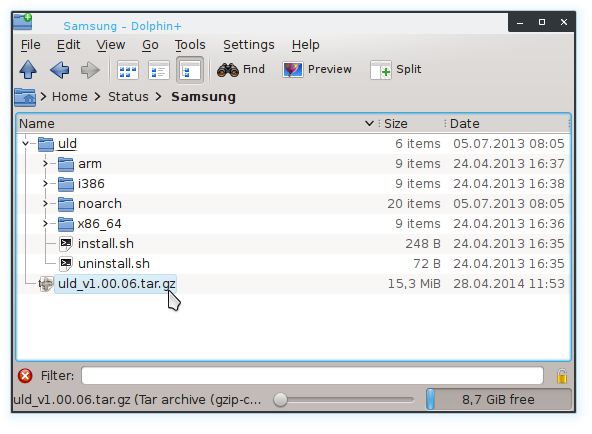The width and height of the screenshot is (592, 434).
Task: Close the filter bar with red X
Action: 25,376
